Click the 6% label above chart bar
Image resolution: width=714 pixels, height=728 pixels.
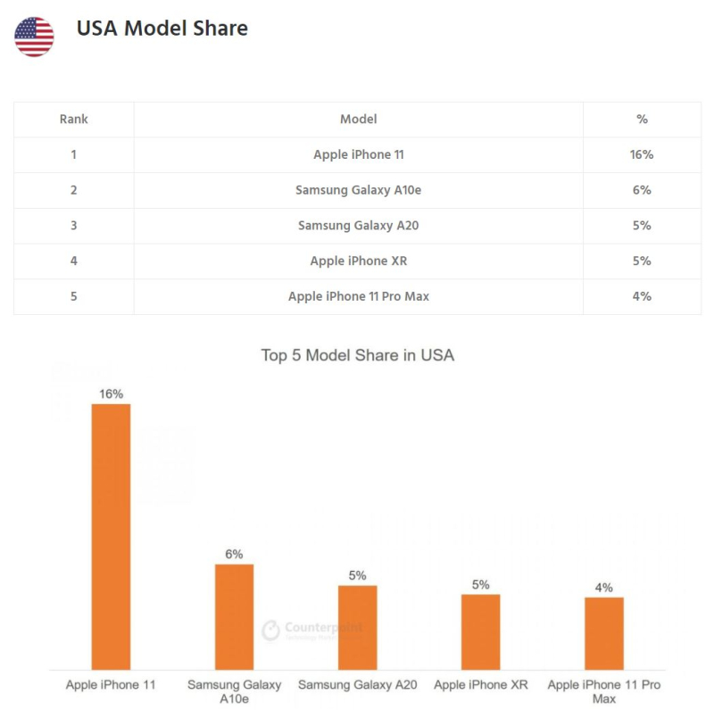click(234, 554)
